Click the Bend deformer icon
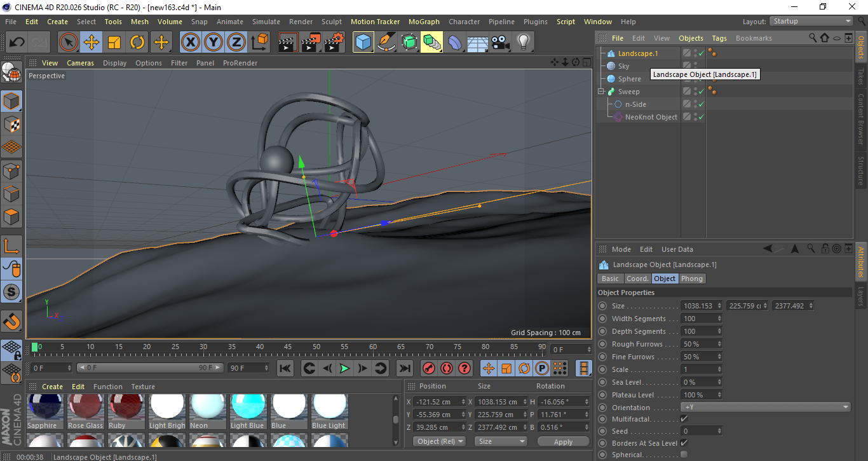The width and height of the screenshot is (868, 461). coord(455,43)
